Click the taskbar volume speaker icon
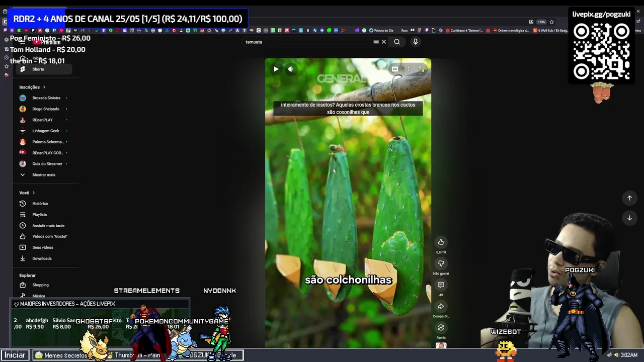The height and width of the screenshot is (362, 644). pyautogui.click(x=616, y=355)
